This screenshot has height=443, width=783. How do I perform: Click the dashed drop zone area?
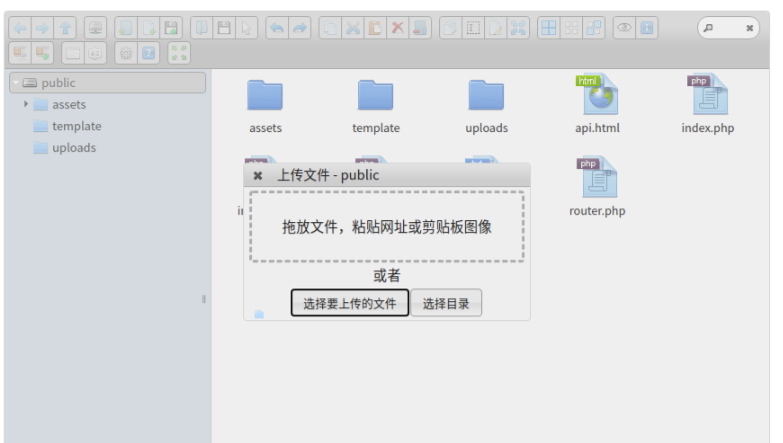pyautogui.click(x=387, y=226)
